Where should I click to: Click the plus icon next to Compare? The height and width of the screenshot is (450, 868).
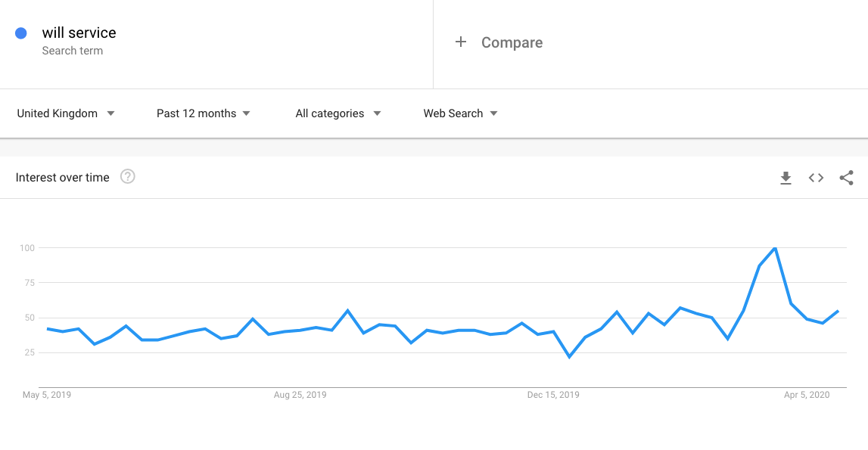[x=461, y=42]
